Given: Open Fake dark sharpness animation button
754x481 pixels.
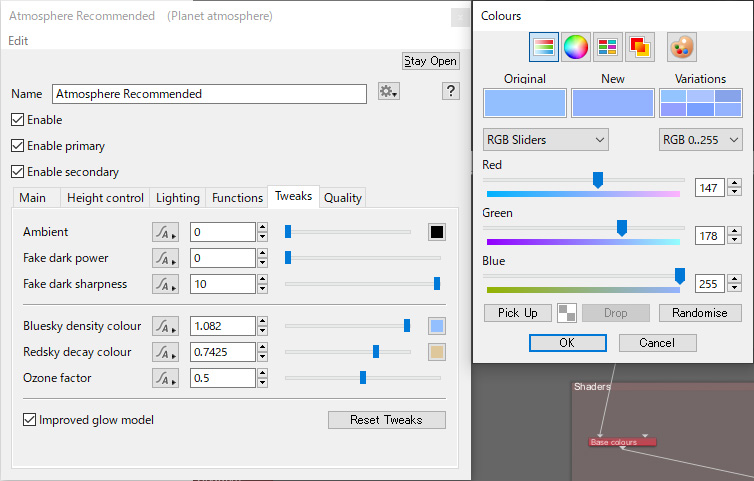Looking at the screenshot, I should tap(165, 284).
